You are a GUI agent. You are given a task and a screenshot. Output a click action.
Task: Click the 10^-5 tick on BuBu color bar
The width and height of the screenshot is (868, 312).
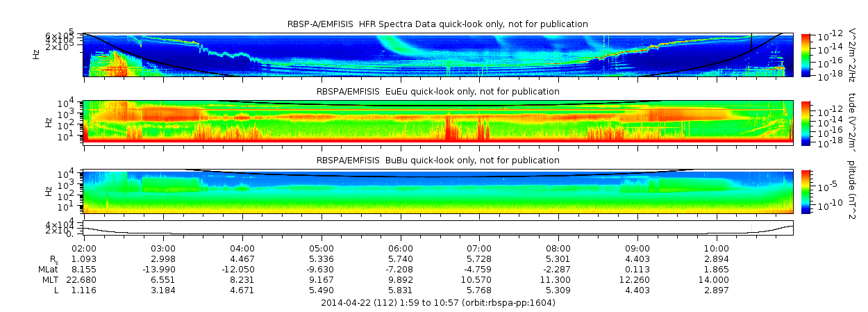click(826, 186)
